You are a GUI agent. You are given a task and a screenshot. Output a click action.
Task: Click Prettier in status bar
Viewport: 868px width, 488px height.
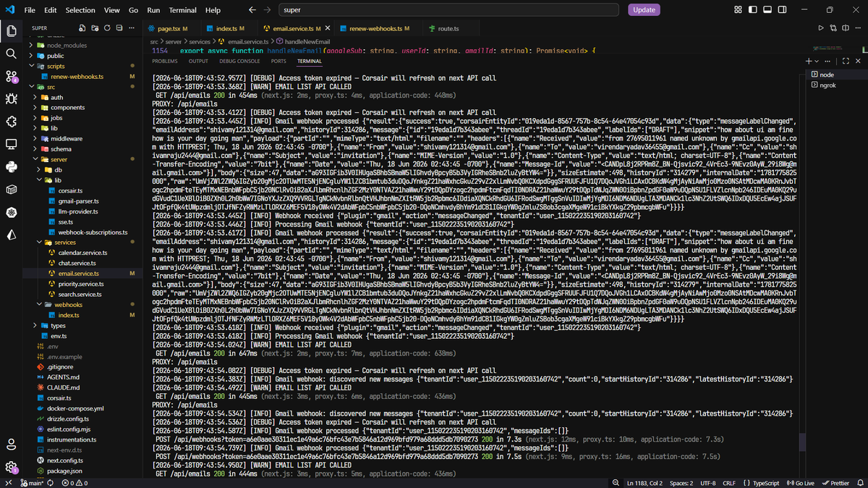835,483
